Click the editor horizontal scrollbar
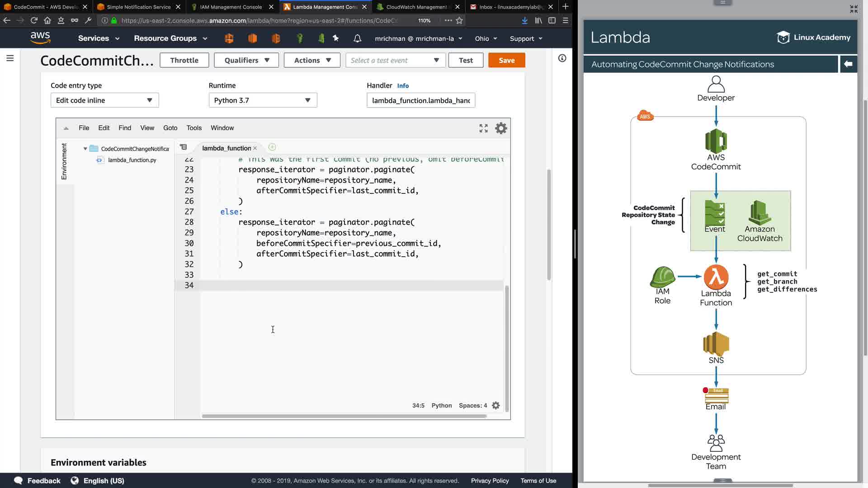This screenshot has height=488, width=868. (344, 416)
